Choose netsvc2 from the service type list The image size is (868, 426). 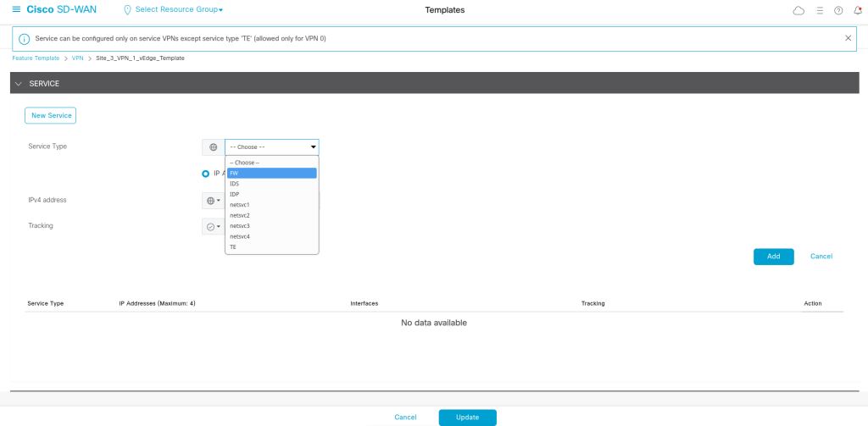(271, 215)
